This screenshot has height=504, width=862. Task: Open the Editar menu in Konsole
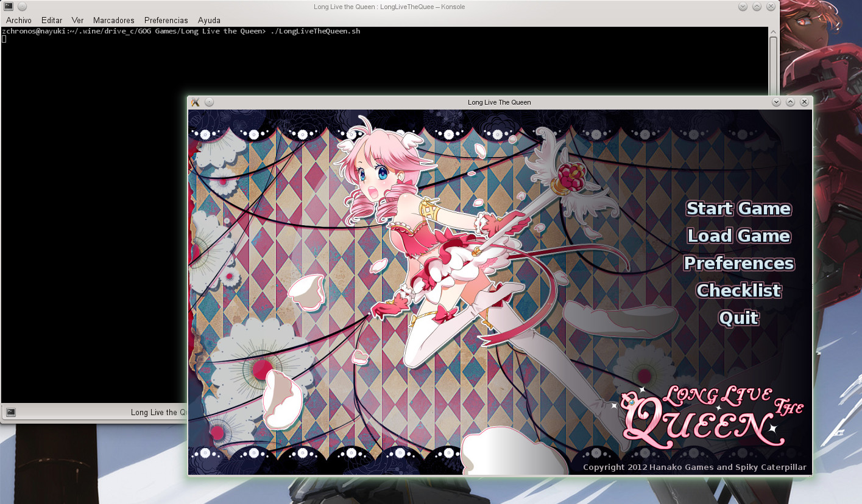(x=52, y=20)
